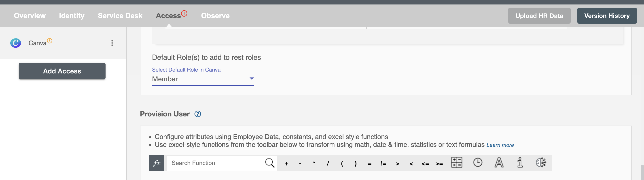Insert the minus operator
This screenshot has height=180, width=644.
300,164
